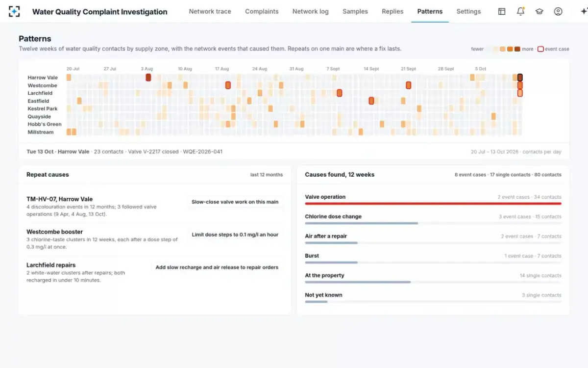Open the layout panel icon
Viewport: 588px width, 368px height.
tap(502, 11)
